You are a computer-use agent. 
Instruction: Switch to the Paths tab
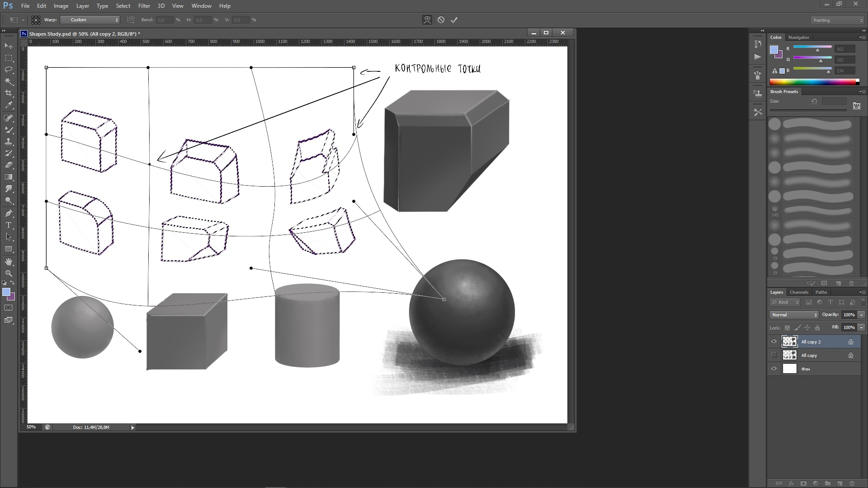[x=821, y=292]
